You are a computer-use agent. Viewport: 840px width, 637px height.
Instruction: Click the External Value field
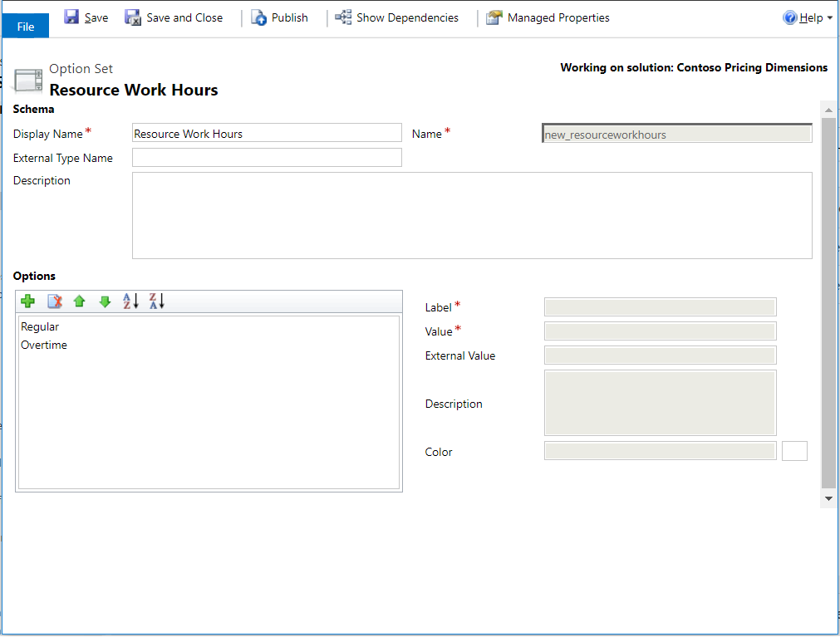(x=660, y=355)
